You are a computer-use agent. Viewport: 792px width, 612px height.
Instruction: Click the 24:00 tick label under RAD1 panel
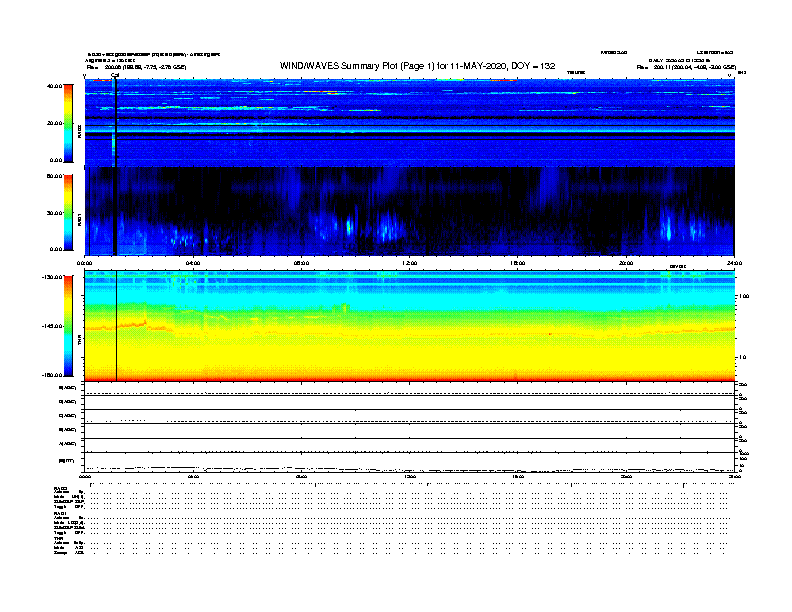pos(734,263)
